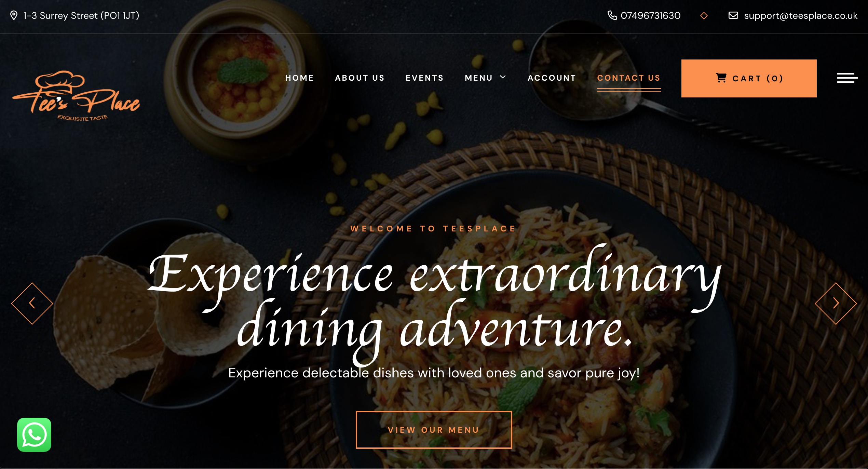Screen dimensions: 868x469
Task: Open the WhatsApp chat icon
Action: pos(34,434)
